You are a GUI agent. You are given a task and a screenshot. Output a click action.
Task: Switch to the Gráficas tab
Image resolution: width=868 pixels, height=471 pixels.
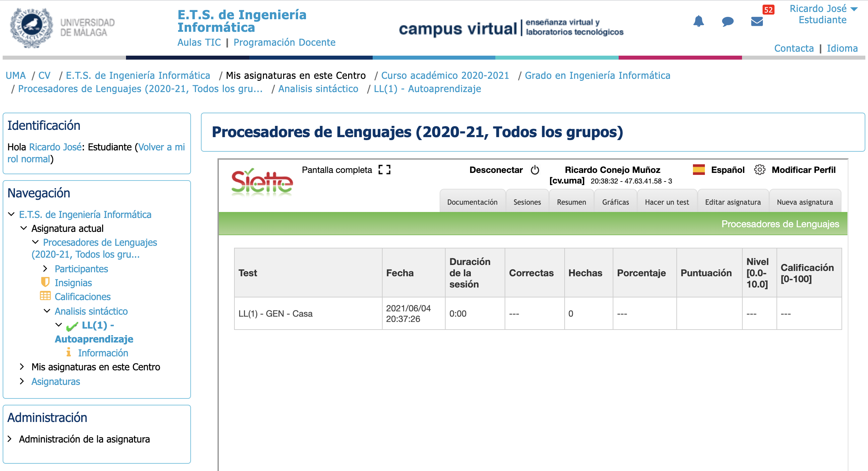615,202
